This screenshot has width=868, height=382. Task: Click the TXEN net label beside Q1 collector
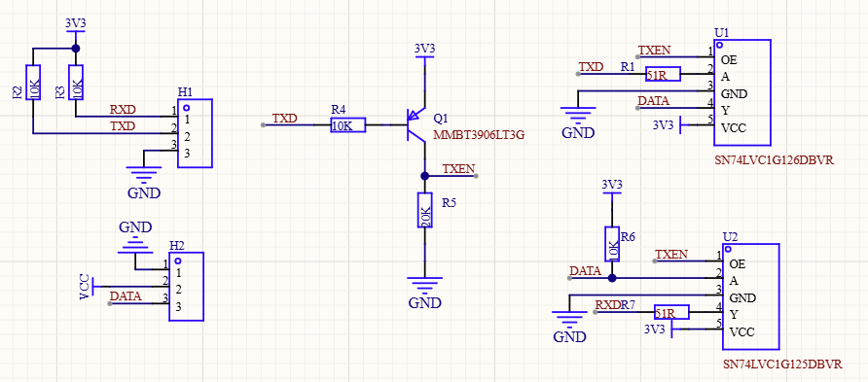459,168
